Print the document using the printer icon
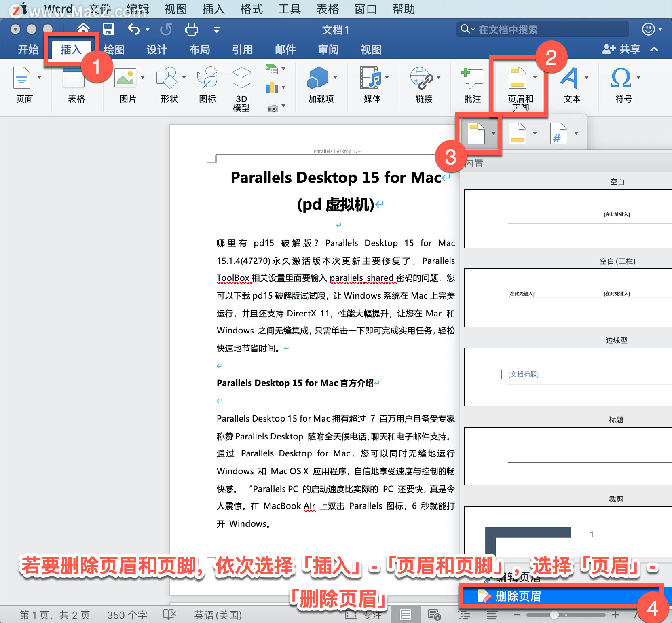This screenshot has width=672, height=623. (x=191, y=29)
